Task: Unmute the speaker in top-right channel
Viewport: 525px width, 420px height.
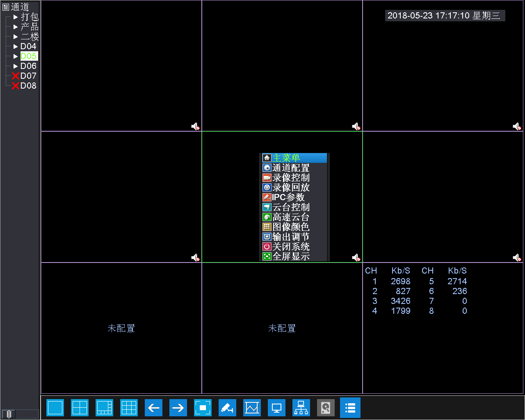Action: coord(517,126)
